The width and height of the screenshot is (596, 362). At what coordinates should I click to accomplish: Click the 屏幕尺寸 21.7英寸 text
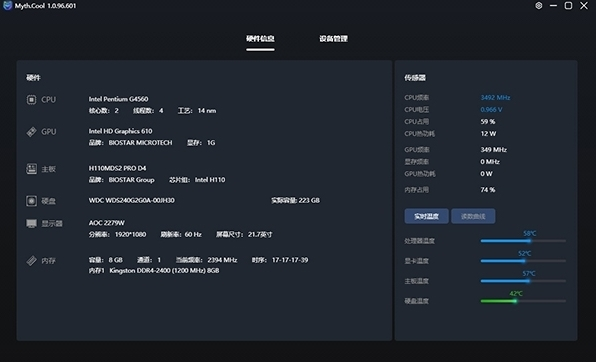(244, 234)
